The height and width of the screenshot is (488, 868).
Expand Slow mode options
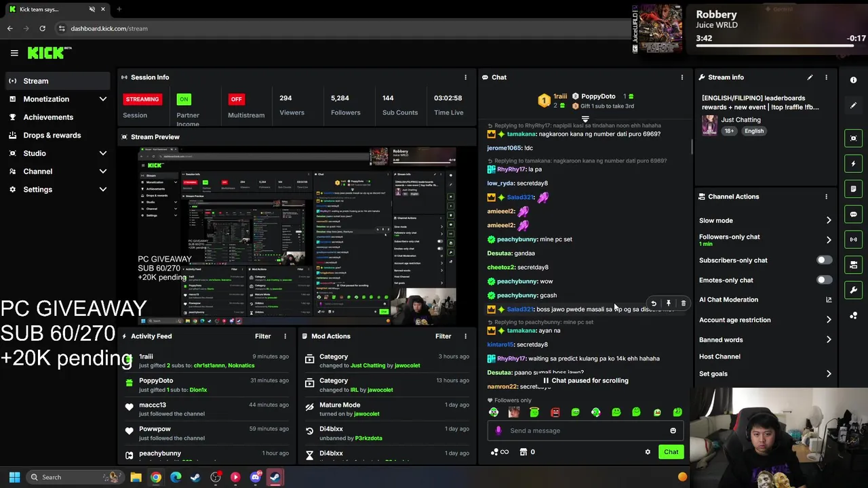tap(829, 220)
